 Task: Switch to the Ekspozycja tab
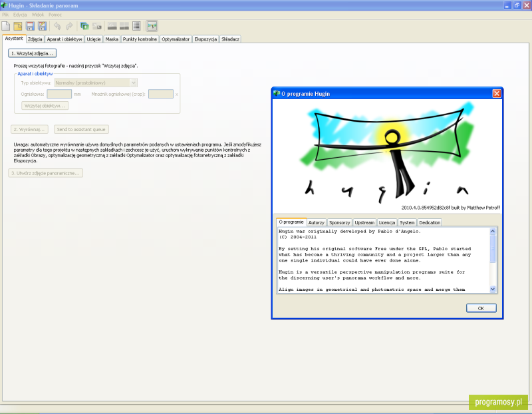click(x=205, y=39)
